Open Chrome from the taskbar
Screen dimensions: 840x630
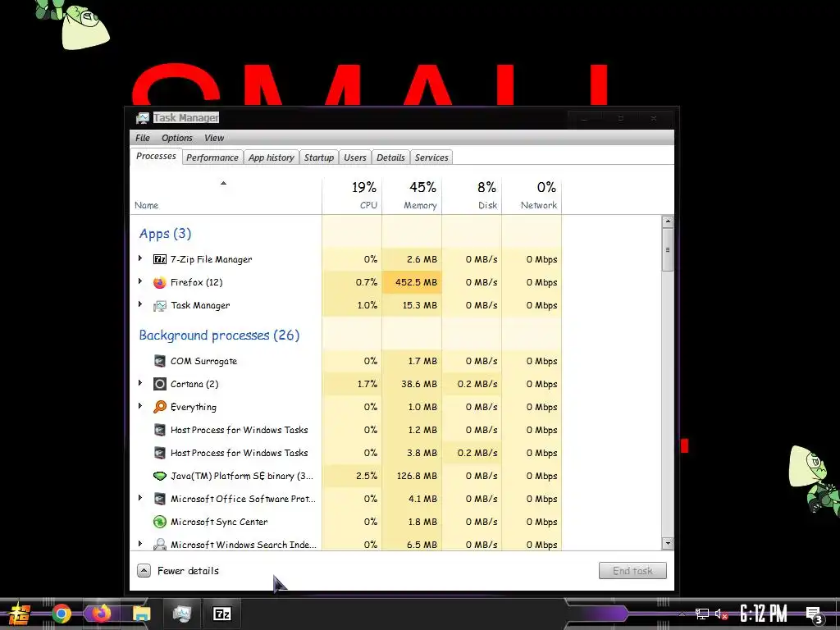point(61,614)
